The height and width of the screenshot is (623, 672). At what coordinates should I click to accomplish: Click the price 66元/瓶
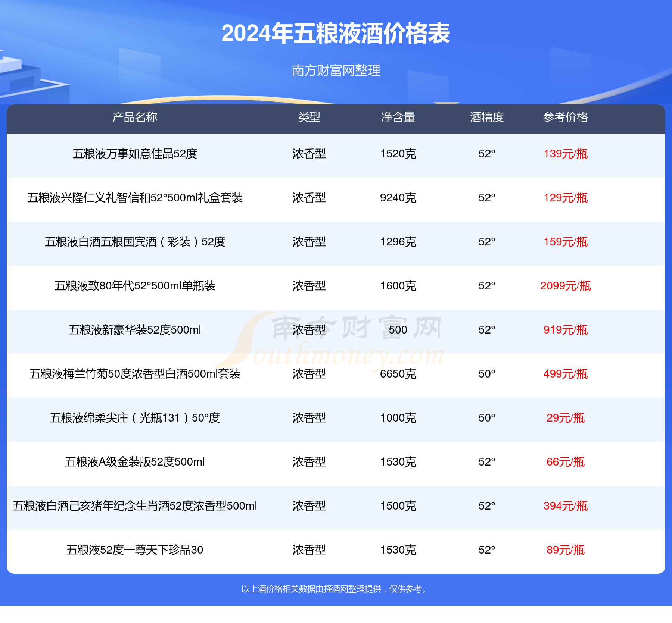click(x=565, y=462)
